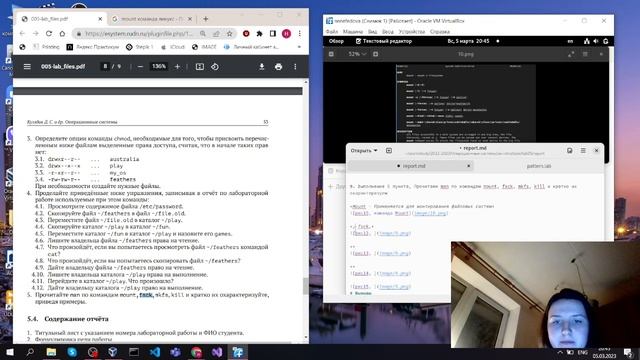The image size is (640, 360).
Task: Click GNOME network status icon
Action: (x=587, y=41)
